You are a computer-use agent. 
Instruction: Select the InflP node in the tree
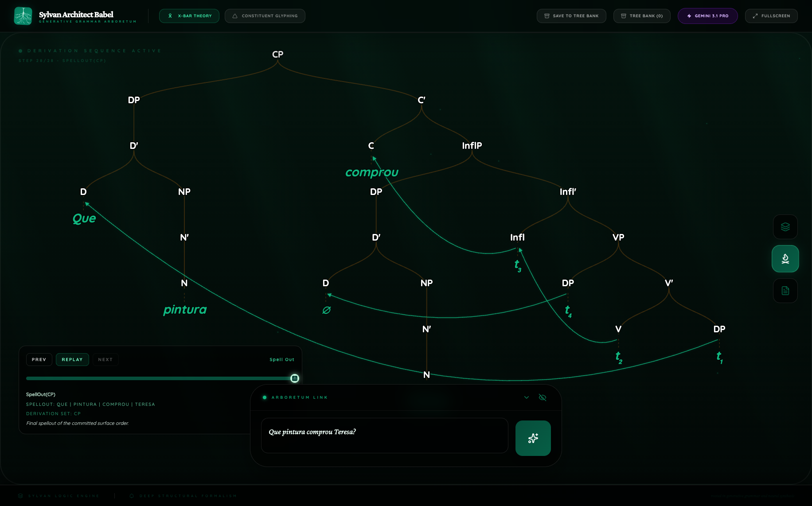click(472, 146)
